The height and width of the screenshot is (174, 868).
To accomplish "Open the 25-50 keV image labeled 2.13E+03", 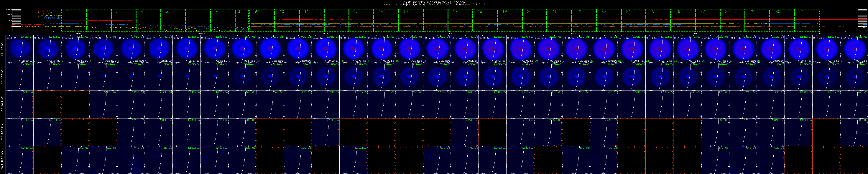I will (x=325, y=132).
